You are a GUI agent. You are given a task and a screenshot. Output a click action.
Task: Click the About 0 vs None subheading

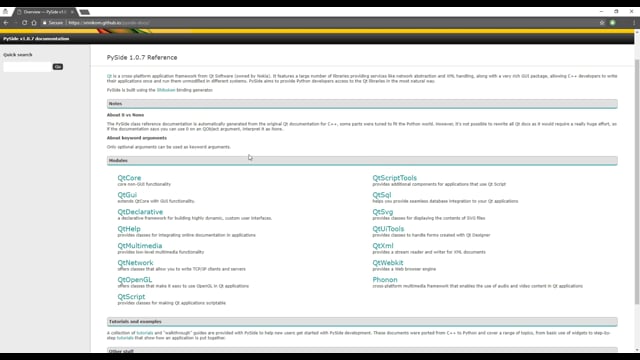(x=125, y=115)
